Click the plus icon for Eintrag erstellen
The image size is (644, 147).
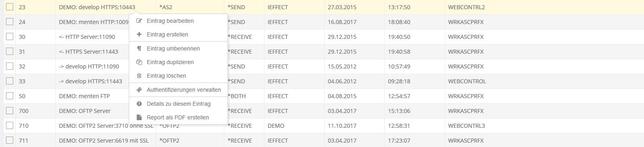click(x=139, y=34)
